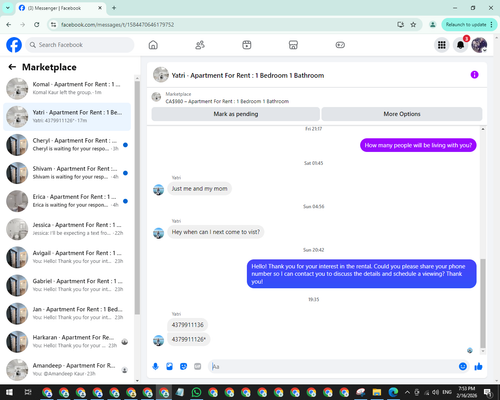This screenshot has height=400, width=500.
Task: Open a new browser tab
Action: (114, 8)
